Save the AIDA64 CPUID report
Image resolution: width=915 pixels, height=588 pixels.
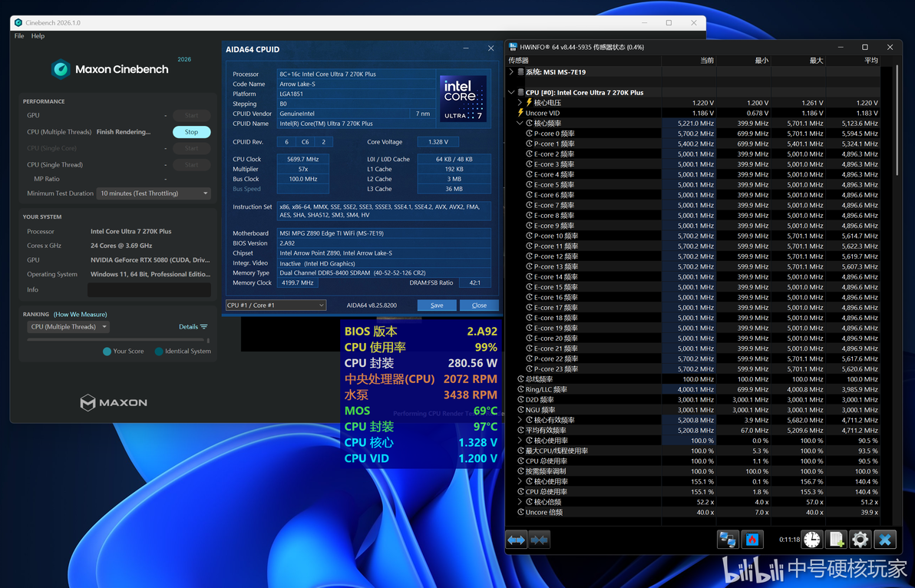437,305
